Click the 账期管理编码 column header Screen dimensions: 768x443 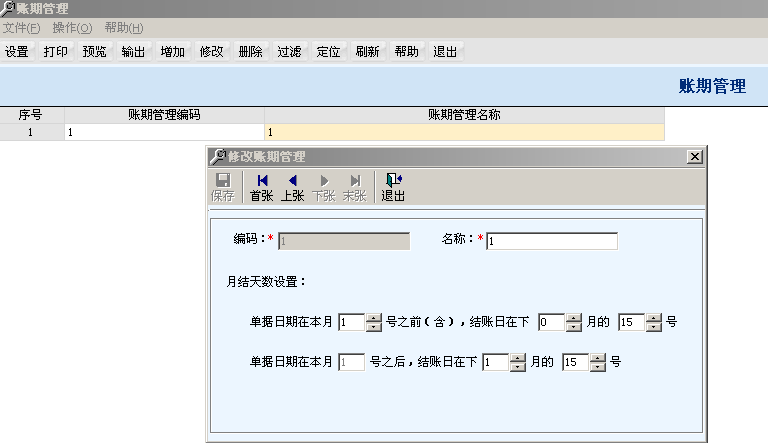coord(165,115)
